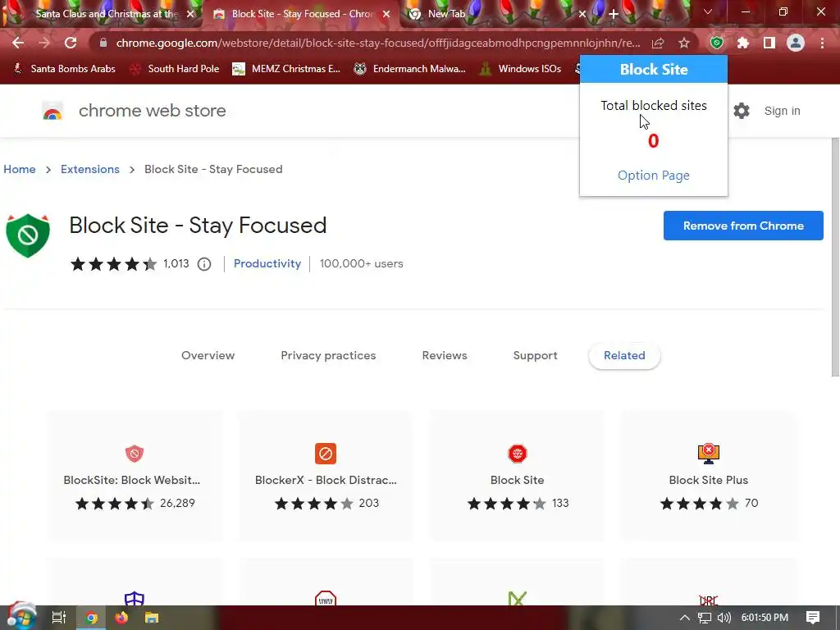Viewport: 840px width, 630px height.
Task: Open the BlockerX orange icon
Action: [326, 454]
